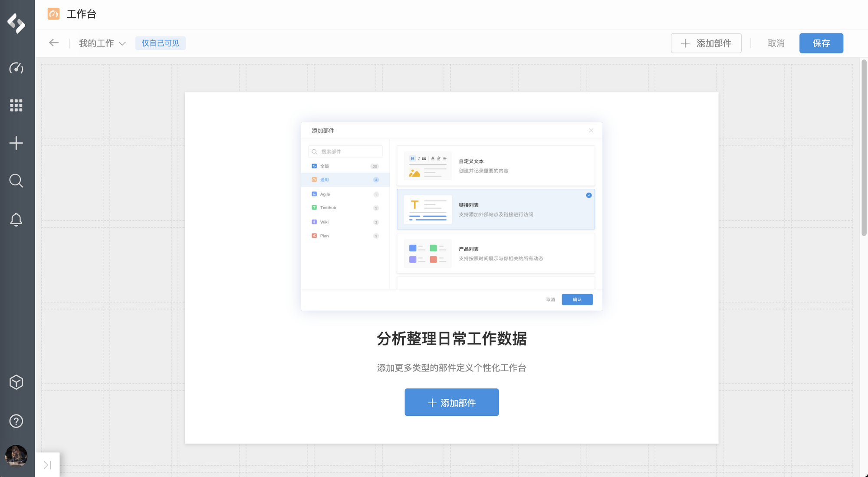The width and height of the screenshot is (868, 477).
Task: Click subtitle 添加更多类型的部件定义个性化工作台
Action: tap(451, 368)
